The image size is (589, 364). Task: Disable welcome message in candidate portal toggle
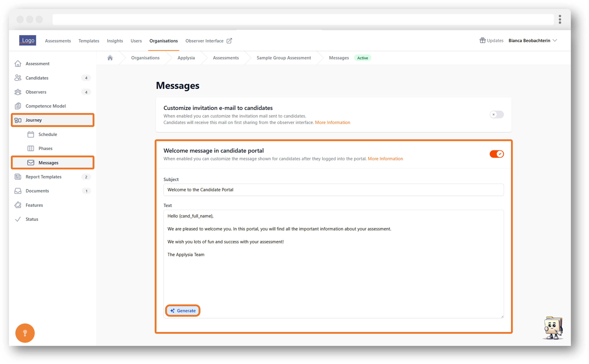[497, 154]
